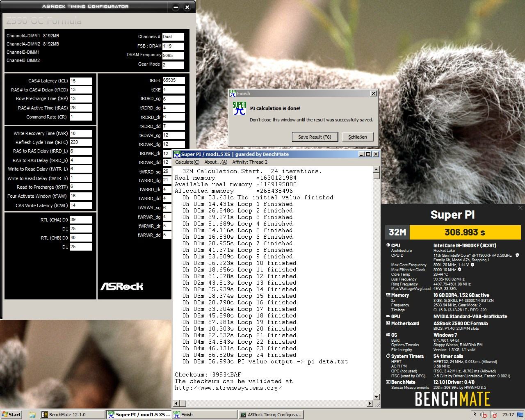Open the Affinity: Thread 2 menu
Viewport: 525px width, 420px height.
pos(249,162)
